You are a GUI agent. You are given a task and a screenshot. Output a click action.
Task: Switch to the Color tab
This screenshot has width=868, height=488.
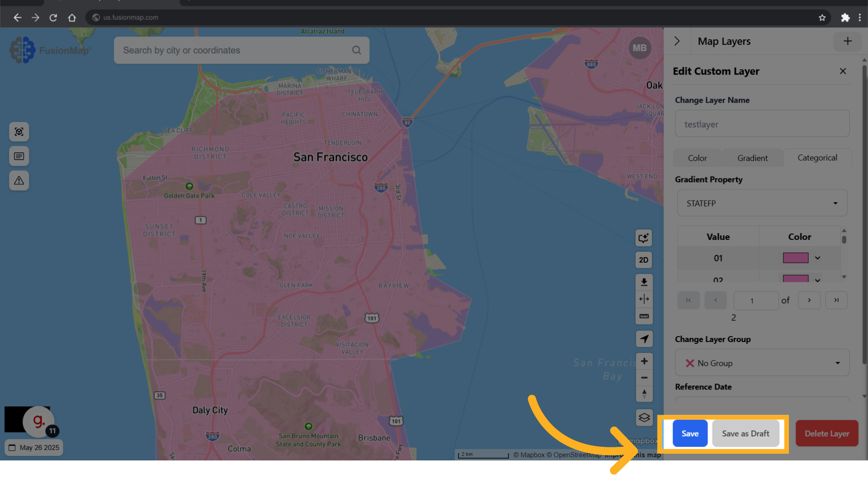697,158
